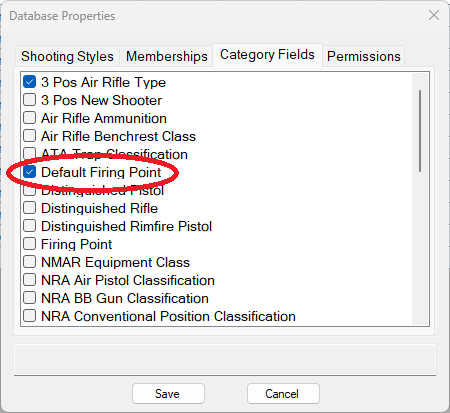Click the Cancel button
Screen dimensions: 450x413
pos(283,394)
